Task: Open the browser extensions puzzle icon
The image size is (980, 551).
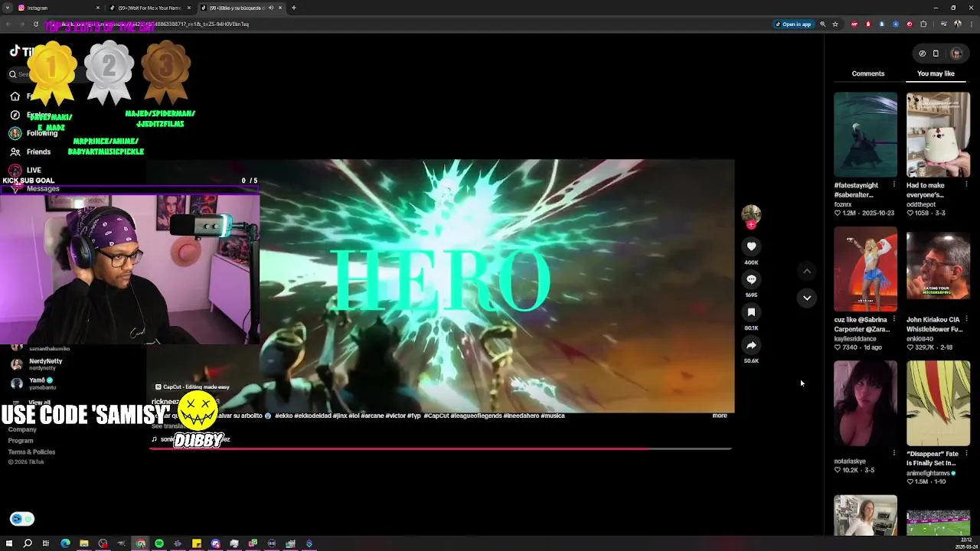Action: coord(923,24)
